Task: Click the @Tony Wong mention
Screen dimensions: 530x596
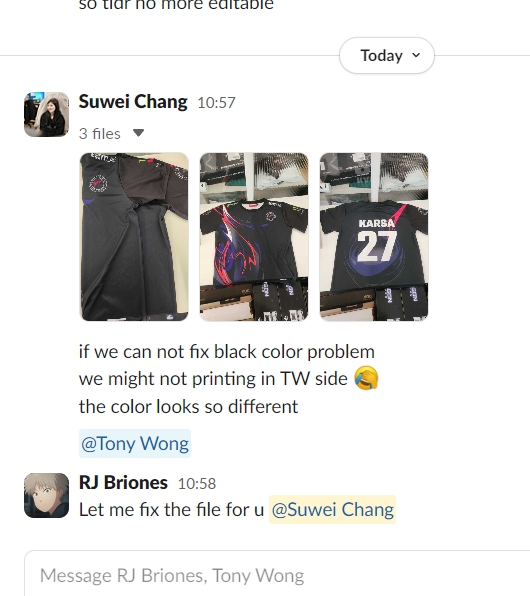Action: (135, 444)
